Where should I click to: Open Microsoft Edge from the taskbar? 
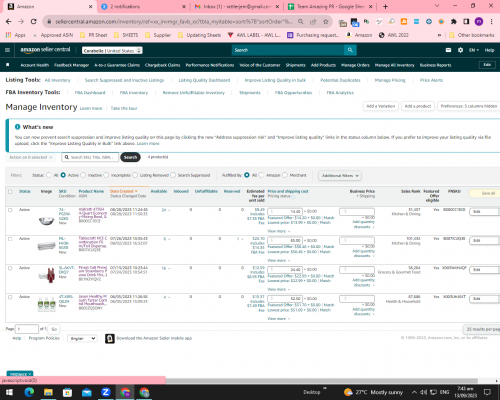point(29,392)
